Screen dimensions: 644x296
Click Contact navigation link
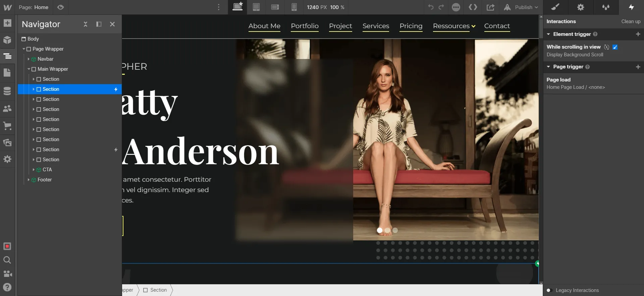point(497,26)
